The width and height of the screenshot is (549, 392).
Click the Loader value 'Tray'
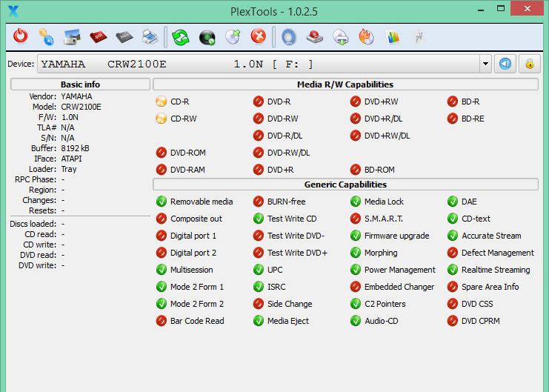point(69,169)
